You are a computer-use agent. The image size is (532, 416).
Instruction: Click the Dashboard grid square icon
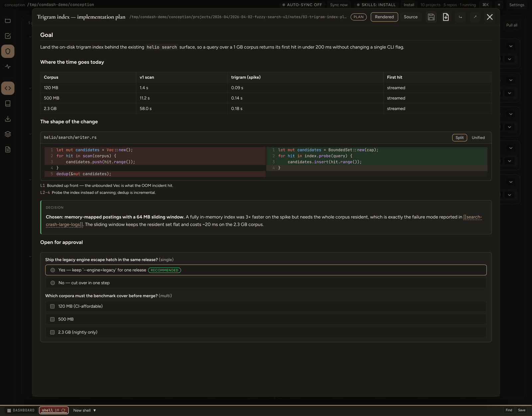pyautogui.click(x=9, y=410)
